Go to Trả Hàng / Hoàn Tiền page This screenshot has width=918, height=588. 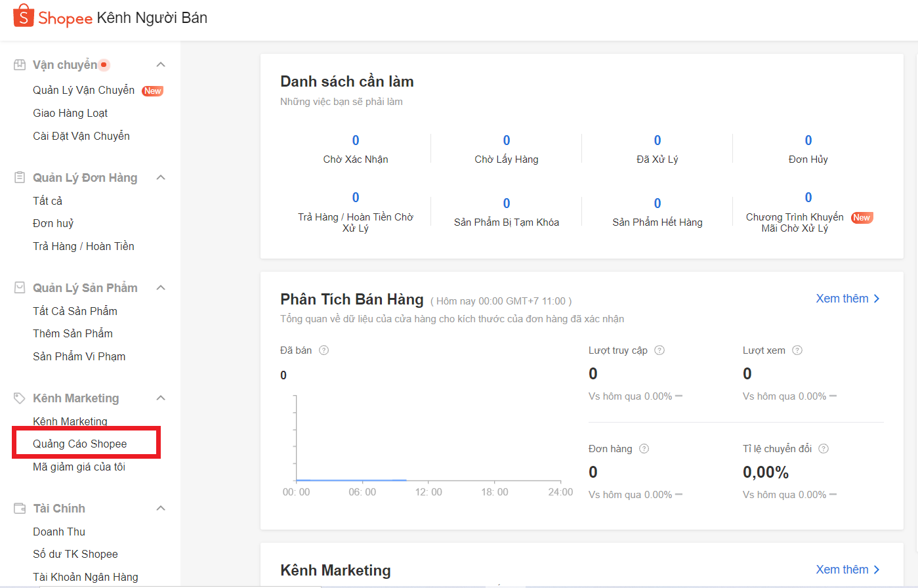pyautogui.click(x=83, y=247)
